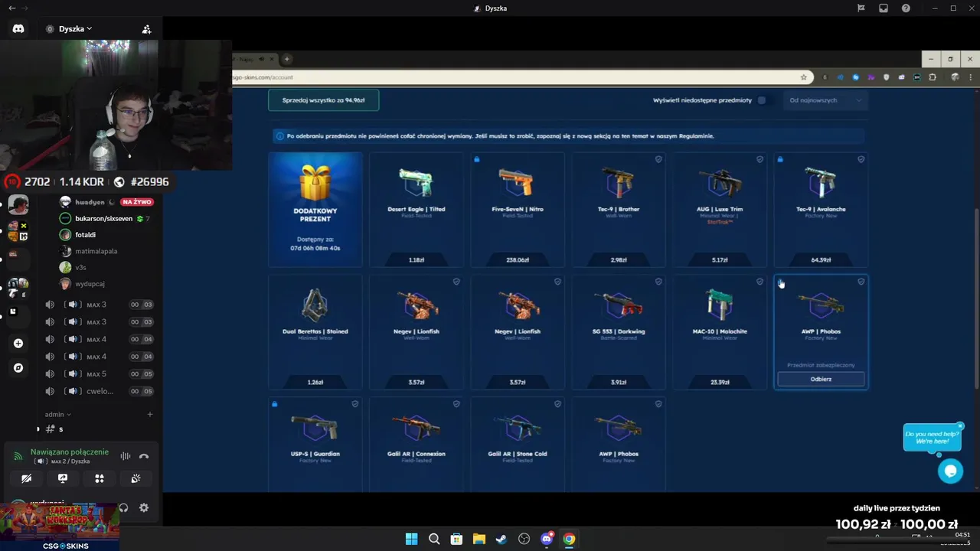The image size is (980, 551).
Task: Select the MAC-10 | Malachite checkbox
Action: tap(759, 282)
